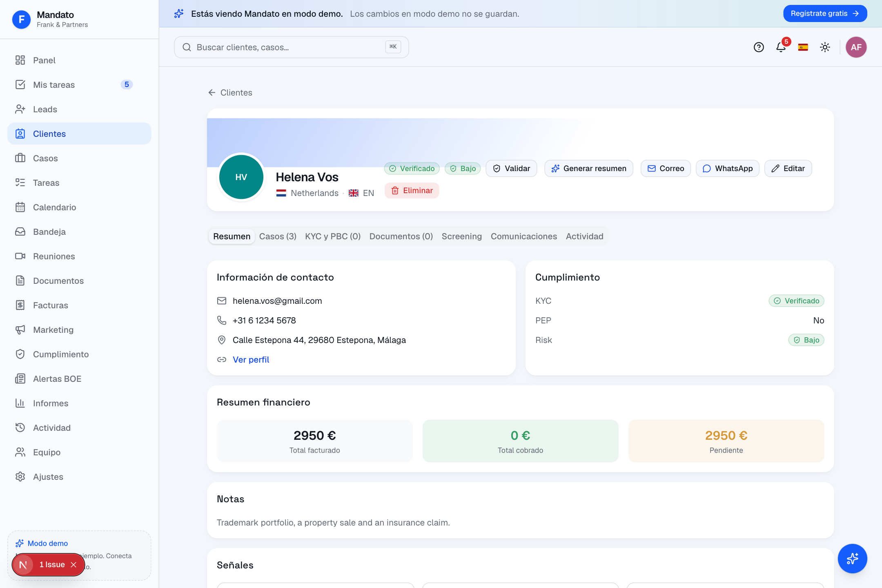Click the notes text Trademark portfolio

pyautogui.click(x=333, y=523)
